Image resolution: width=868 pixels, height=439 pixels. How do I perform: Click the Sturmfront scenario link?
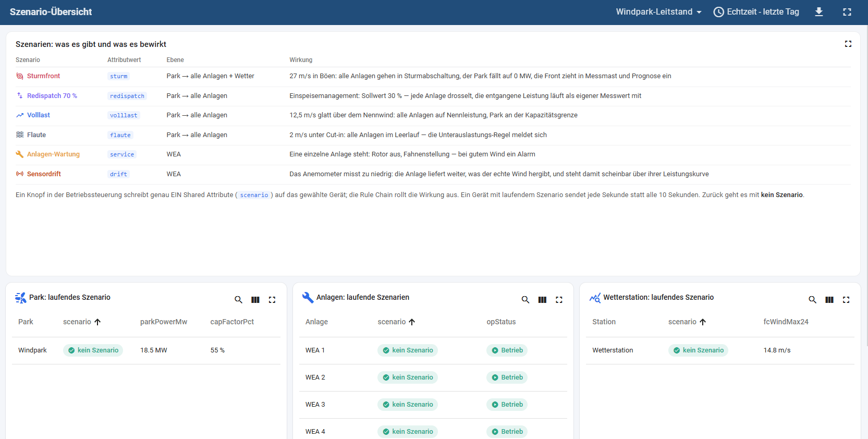(x=43, y=76)
